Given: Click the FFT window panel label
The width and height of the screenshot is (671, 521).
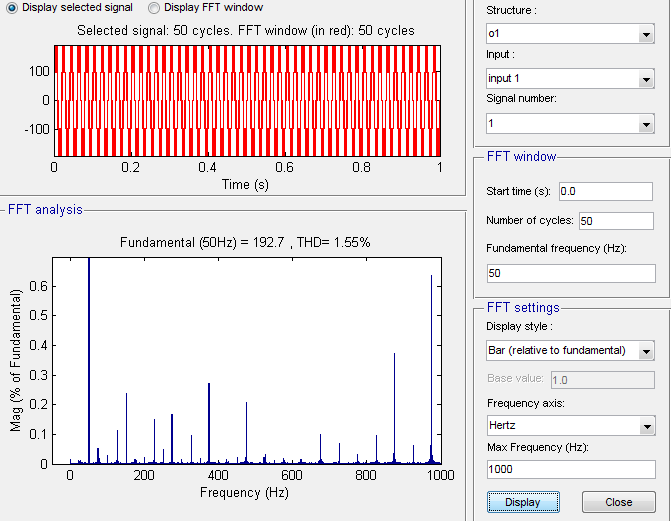Looking at the screenshot, I should [521, 156].
